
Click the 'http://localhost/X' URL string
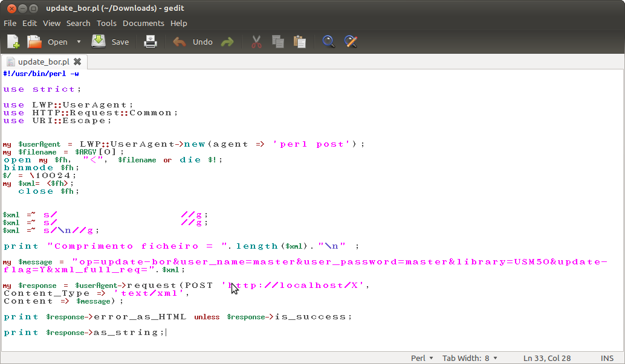tap(293, 286)
